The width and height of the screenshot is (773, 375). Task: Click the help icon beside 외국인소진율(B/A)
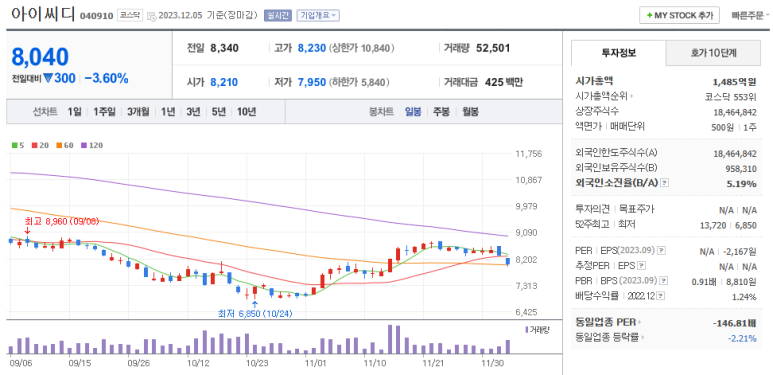[x=665, y=183]
